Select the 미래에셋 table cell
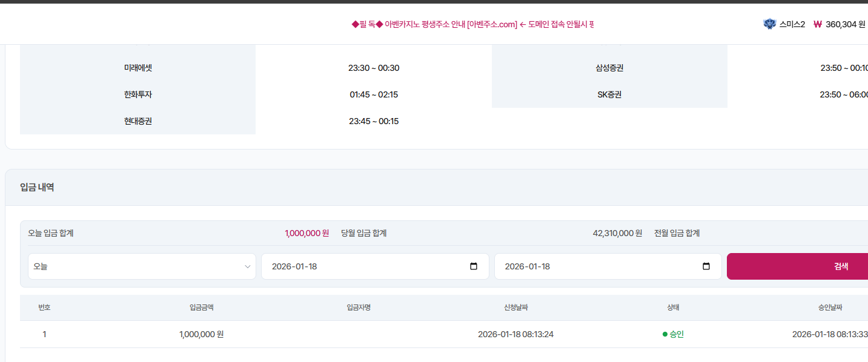Screen dimensions: 868x362 pos(138,68)
